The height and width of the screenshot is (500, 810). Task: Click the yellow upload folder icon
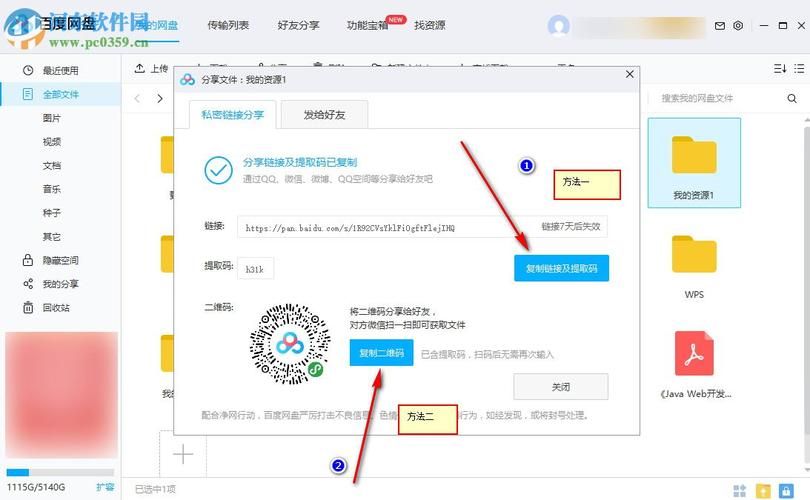[x=763, y=490]
